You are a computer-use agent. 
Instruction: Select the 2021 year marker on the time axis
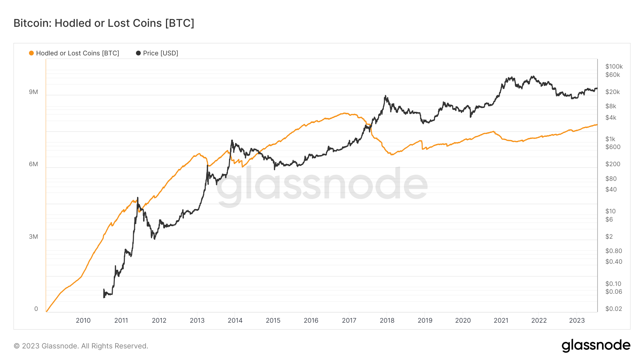pyautogui.click(x=501, y=321)
